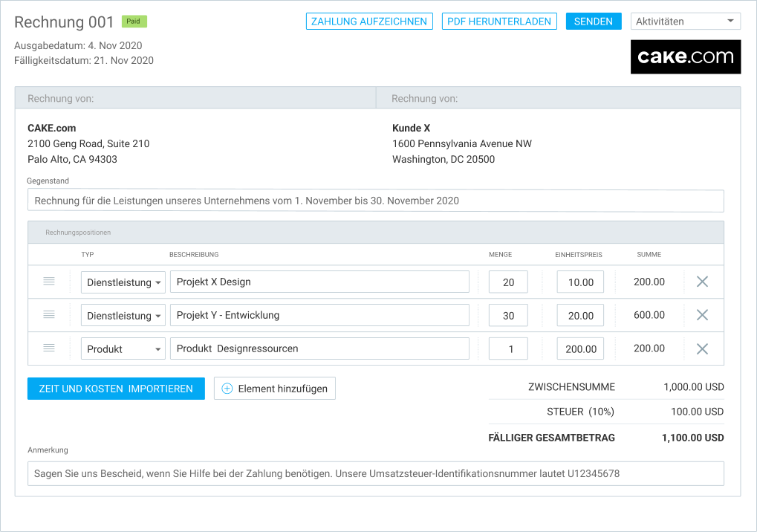Click the Anmerkung note field
Viewport: 757px width, 532px height.
point(376,473)
